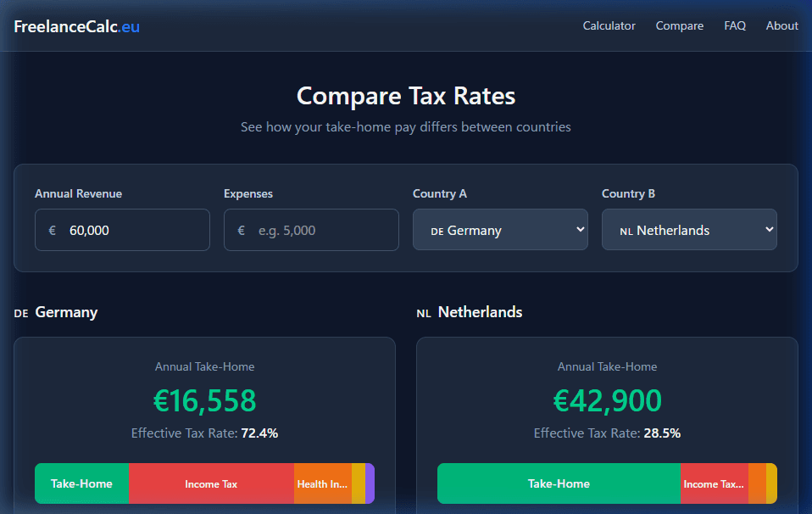Open the About page
The height and width of the screenshot is (514, 812).
click(x=781, y=25)
